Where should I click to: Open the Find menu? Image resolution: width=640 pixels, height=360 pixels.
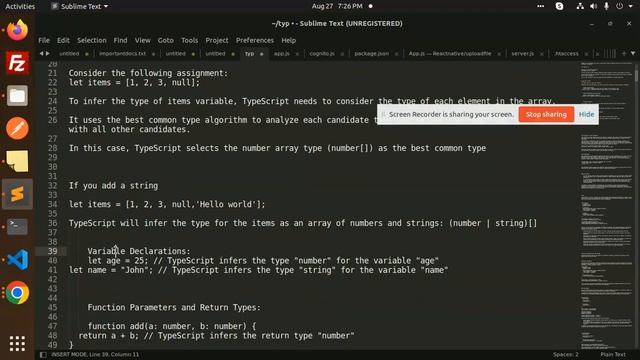click(x=120, y=40)
